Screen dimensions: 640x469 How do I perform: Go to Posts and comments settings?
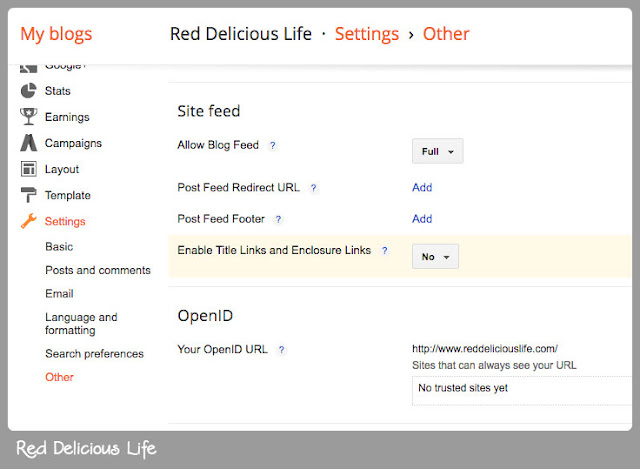coord(98,270)
